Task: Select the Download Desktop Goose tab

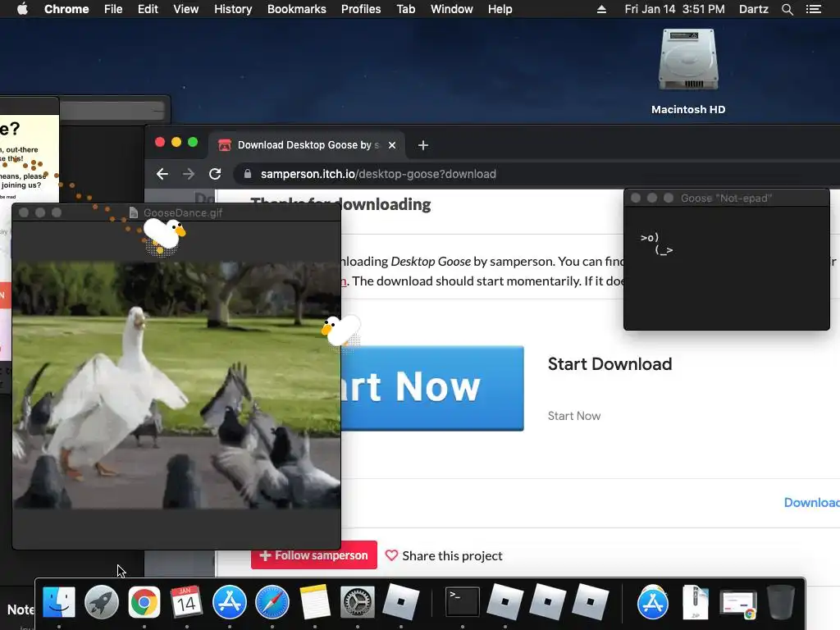Action: point(307,145)
